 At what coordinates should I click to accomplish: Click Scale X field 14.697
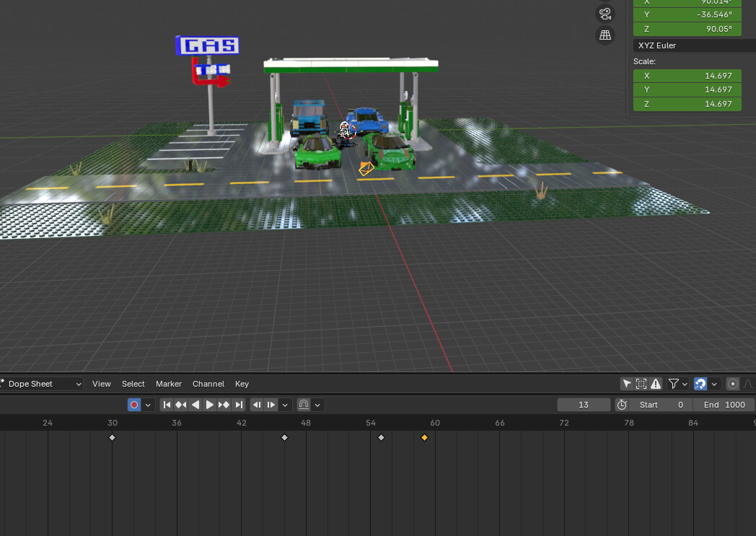(687, 76)
